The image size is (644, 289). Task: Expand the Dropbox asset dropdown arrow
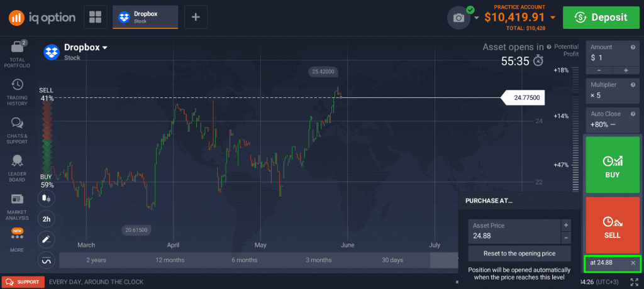(105, 48)
